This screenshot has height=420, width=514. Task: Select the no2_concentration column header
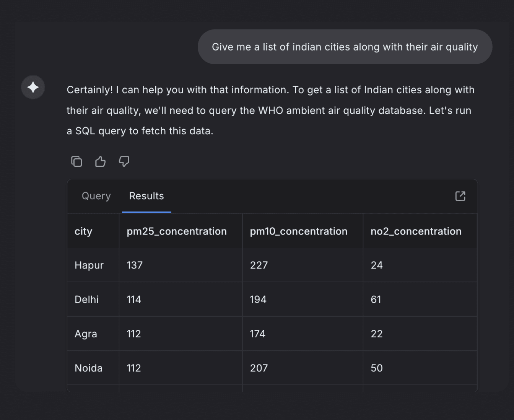pyautogui.click(x=416, y=231)
